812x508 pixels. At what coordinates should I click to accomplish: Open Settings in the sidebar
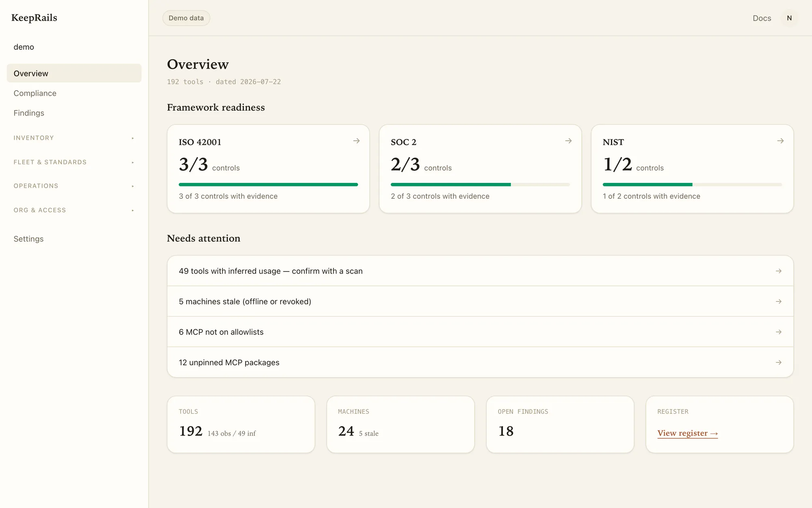[x=74, y=239]
